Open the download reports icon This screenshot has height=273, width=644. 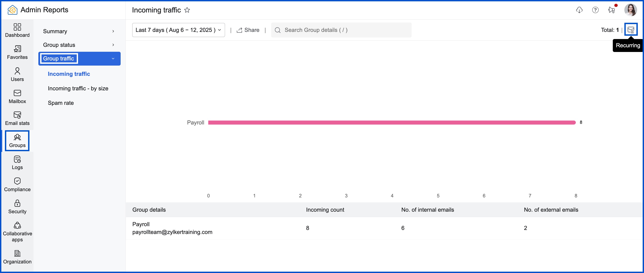580,10
